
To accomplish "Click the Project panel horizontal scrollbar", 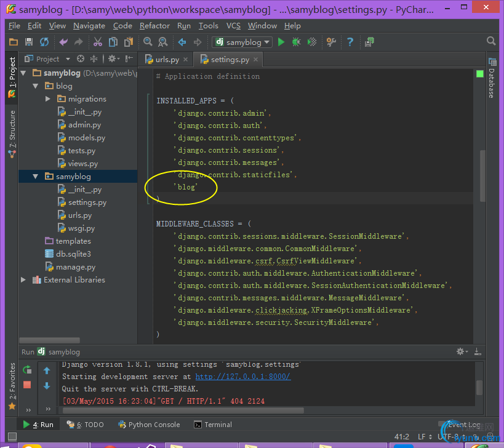I will (x=49, y=340).
